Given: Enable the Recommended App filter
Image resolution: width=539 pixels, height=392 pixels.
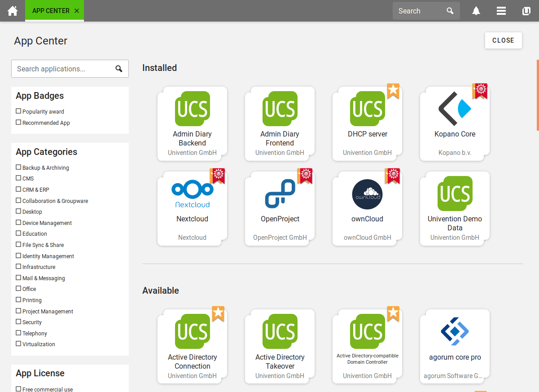Looking at the screenshot, I should click(18, 122).
